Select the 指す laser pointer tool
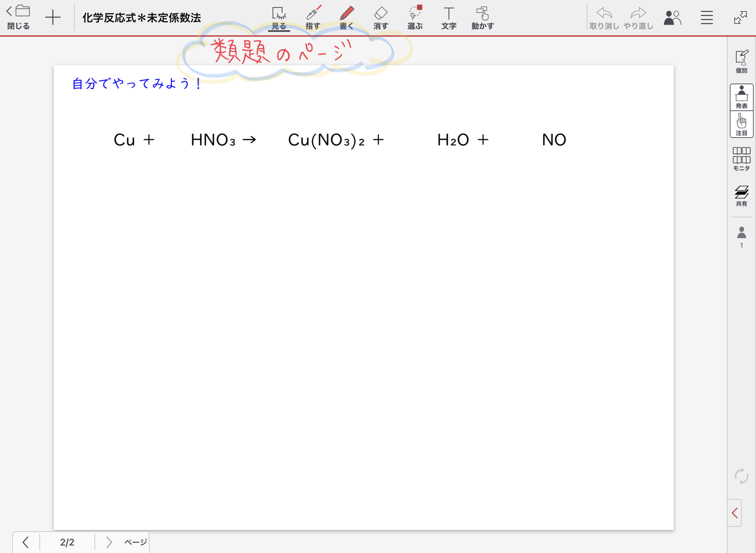Screen dimensions: 756x553 313,18
